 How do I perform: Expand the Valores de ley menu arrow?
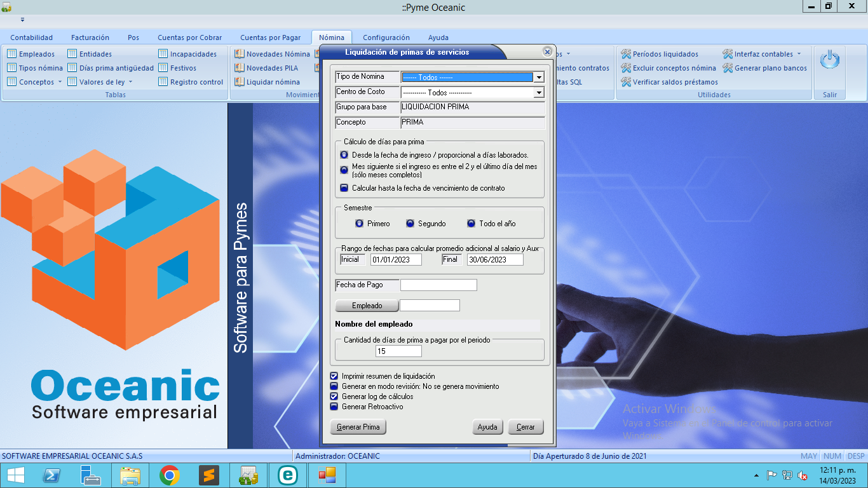point(131,82)
